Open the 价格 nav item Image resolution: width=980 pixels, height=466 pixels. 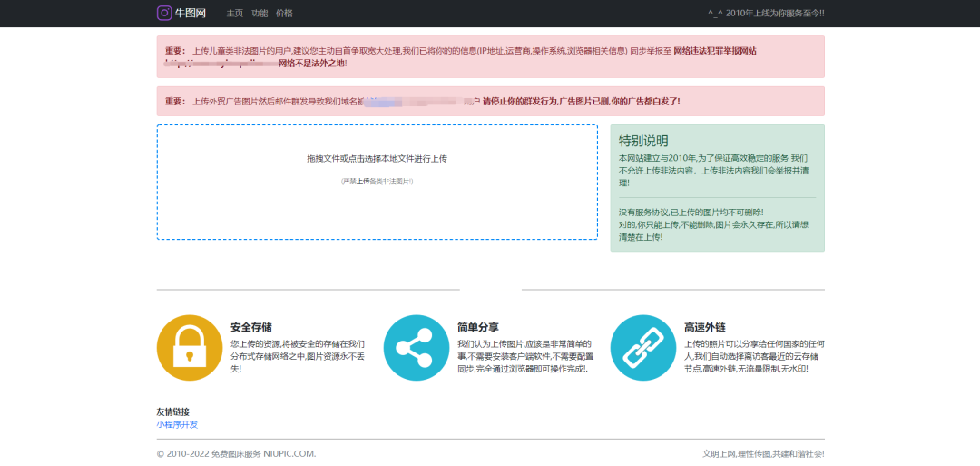click(284, 13)
